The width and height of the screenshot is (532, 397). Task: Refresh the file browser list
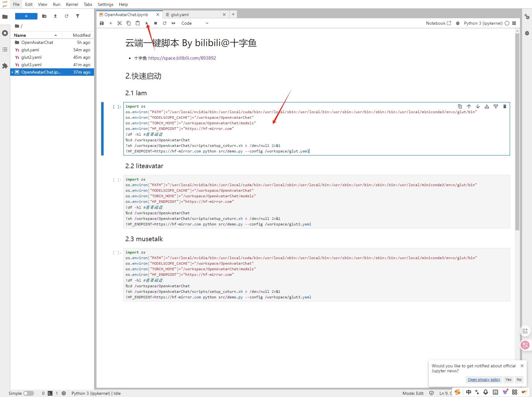coord(66,16)
